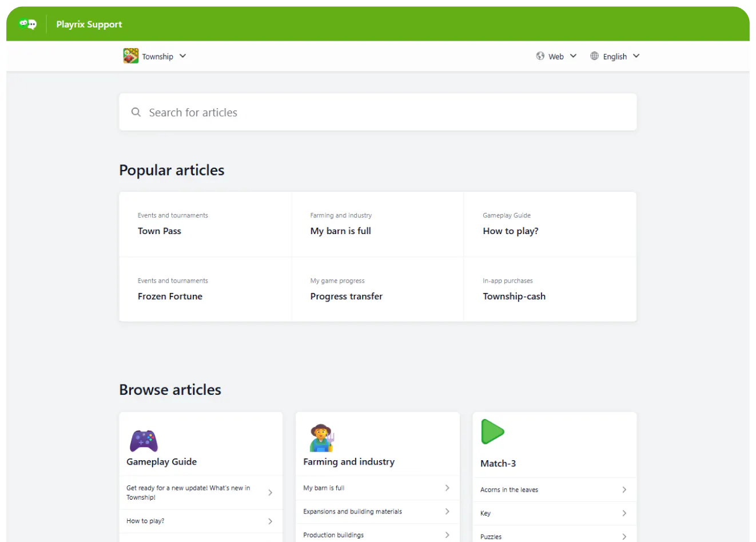Click chevron next to 'My barn is full' list row
This screenshot has width=756, height=542.
pyautogui.click(x=447, y=488)
